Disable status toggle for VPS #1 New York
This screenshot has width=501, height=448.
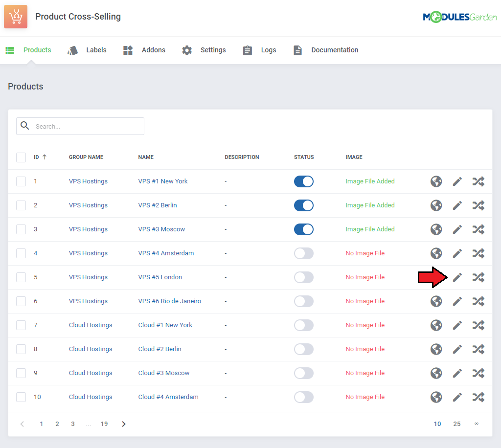[303, 181]
